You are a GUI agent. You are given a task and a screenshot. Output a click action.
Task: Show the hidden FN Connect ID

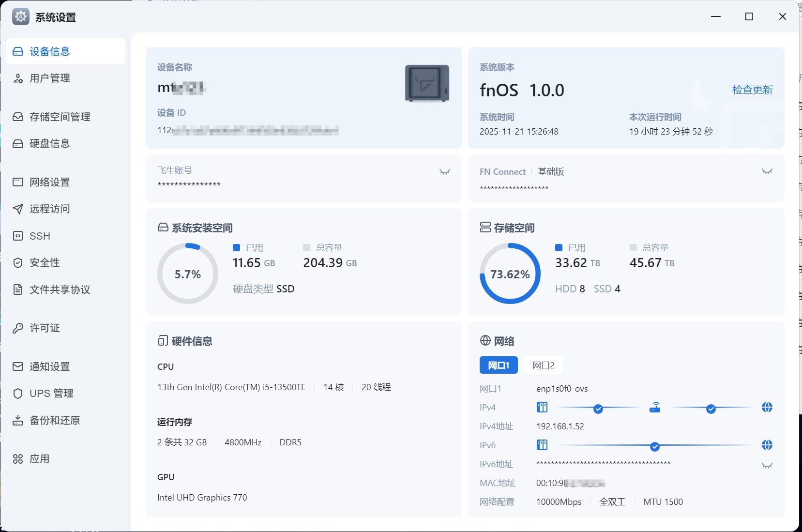point(767,171)
